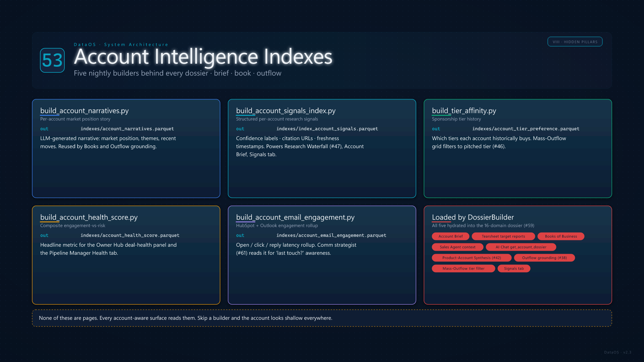The height and width of the screenshot is (362, 644).
Task: Click 'out' label in narratives card
Action: coord(44,129)
